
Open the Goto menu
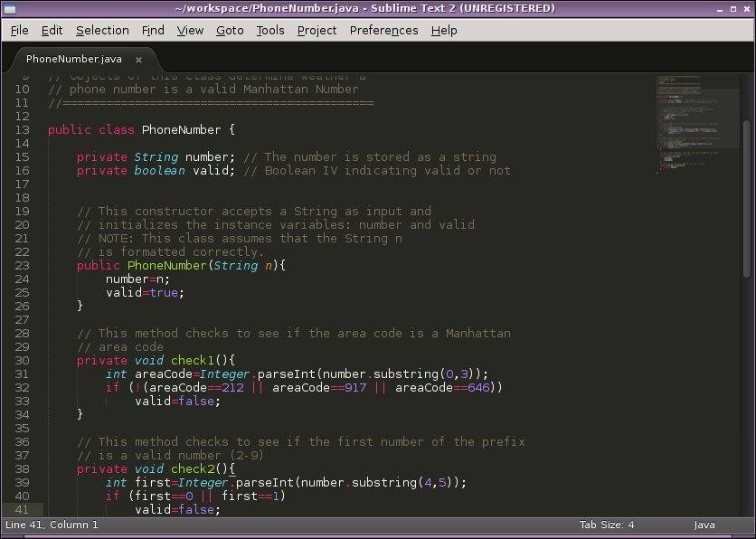tap(230, 30)
